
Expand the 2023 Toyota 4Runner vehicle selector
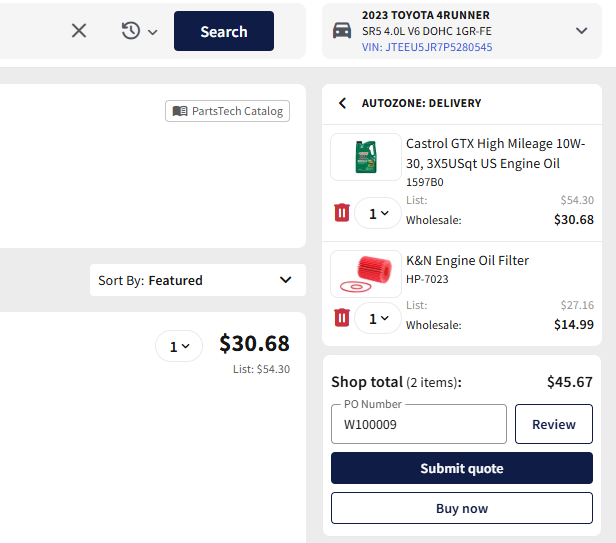[x=581, y=31]
